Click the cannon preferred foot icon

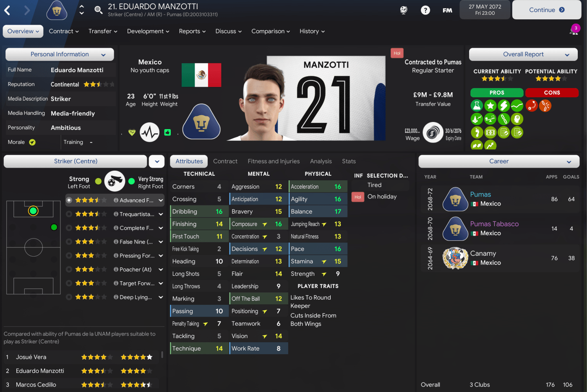pyautogui.click(x=115, y=181)
